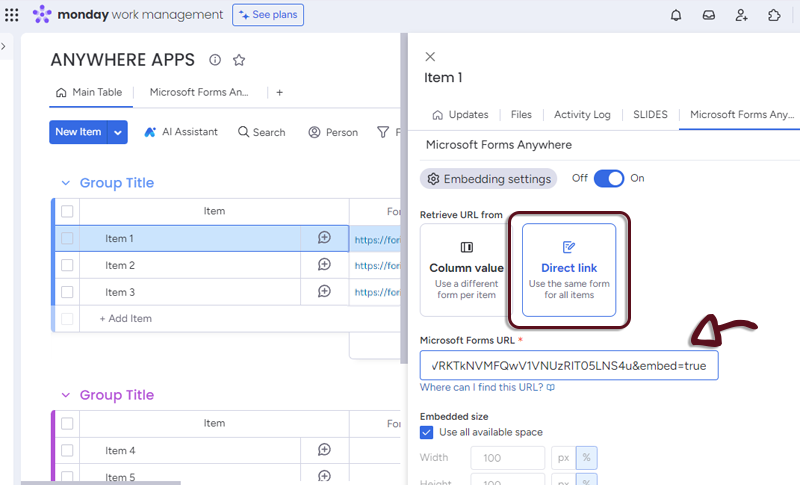The width and height of the screenshot is (800, 485).
Task: Check the box for Item 3
Action: click(x=67, y=292)
